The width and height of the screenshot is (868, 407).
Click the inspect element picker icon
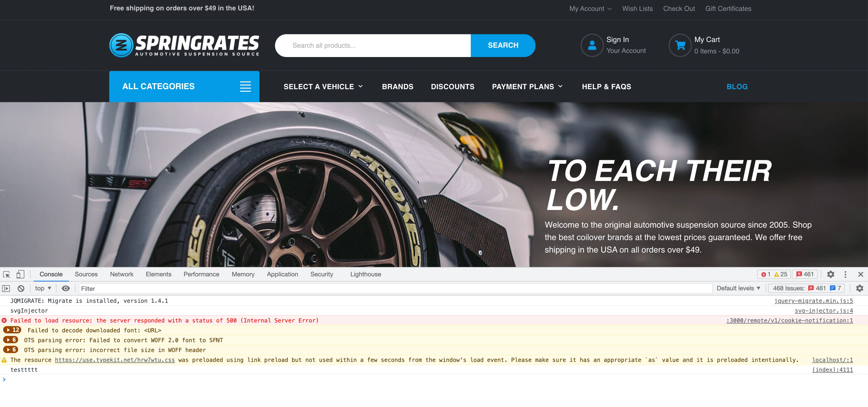(x=6, y=274)
